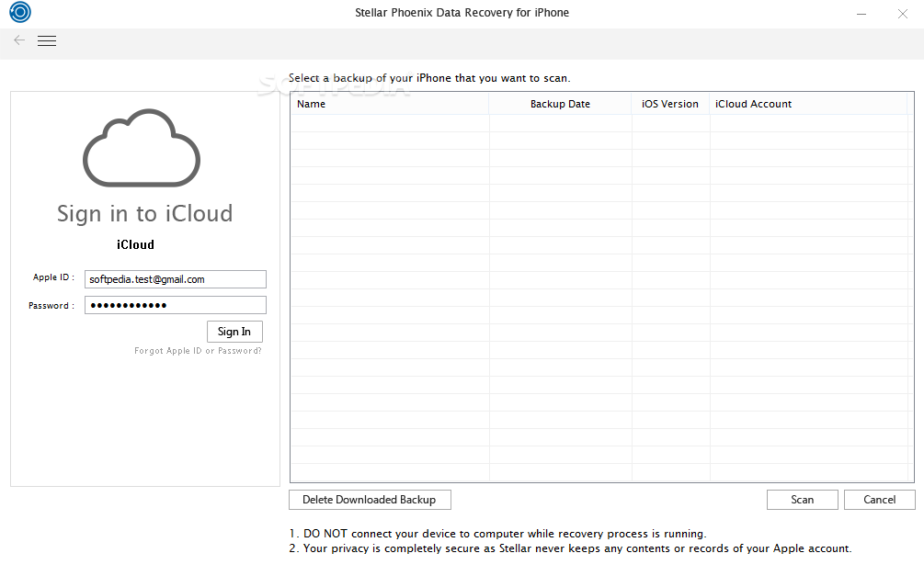Minimize the Stellar Phoenix window
Image resolution: width=924 pixels, height=576 pixels.
861,14
